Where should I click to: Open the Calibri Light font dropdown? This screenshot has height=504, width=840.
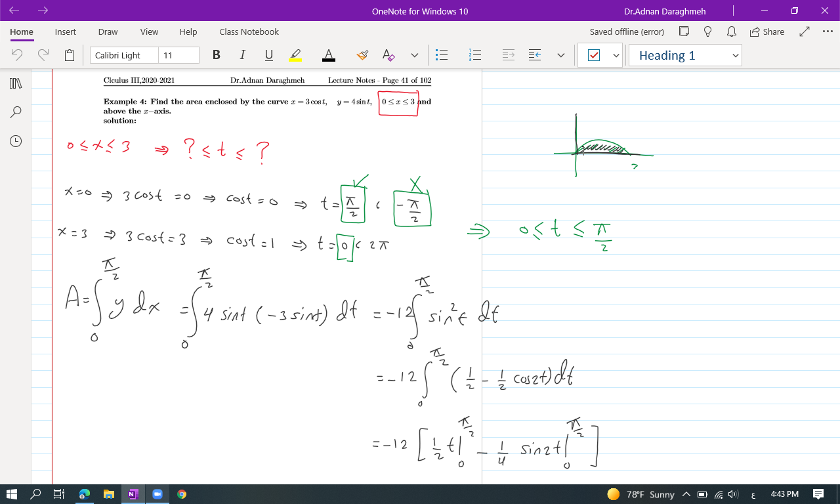[x=124, y=55]
